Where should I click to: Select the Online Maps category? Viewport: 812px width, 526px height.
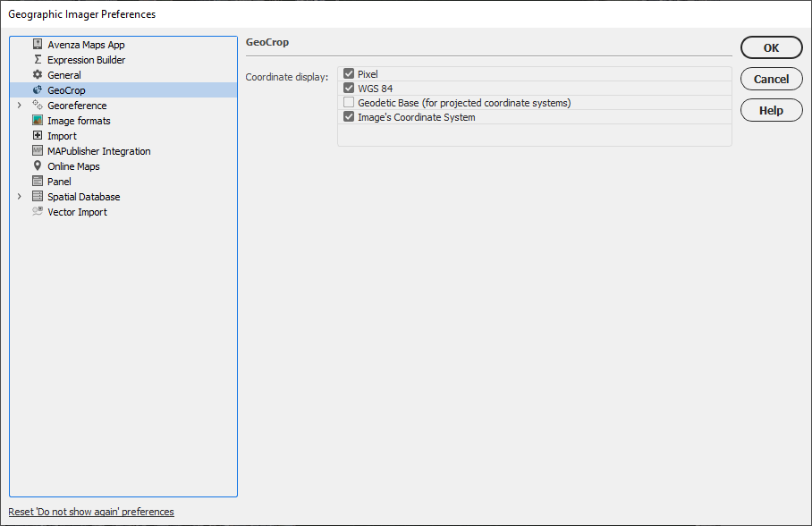(x=73, y=166)
